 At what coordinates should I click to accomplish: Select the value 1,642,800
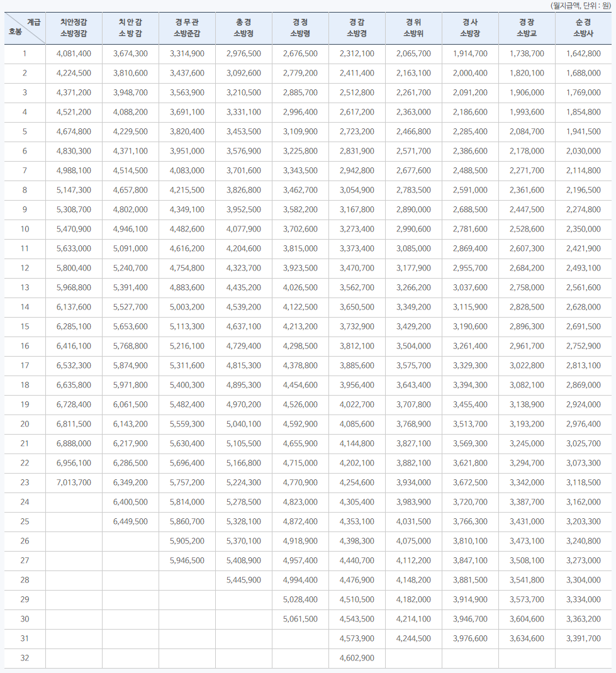pos(584,53)
